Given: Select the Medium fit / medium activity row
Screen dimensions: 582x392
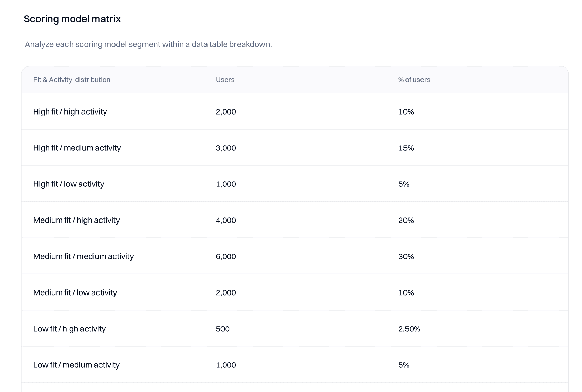Looking at the screenshot, I should pos(83,256).
